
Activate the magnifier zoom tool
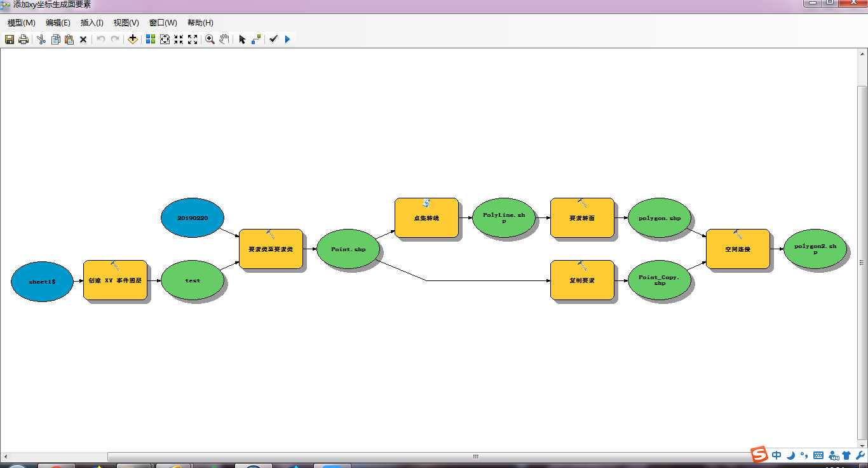point(210,39)
